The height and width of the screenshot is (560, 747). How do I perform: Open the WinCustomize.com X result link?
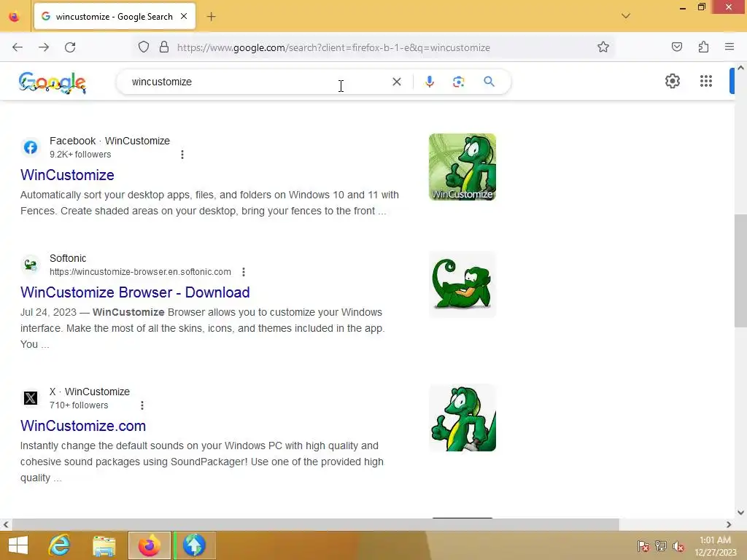coord(83,426)
